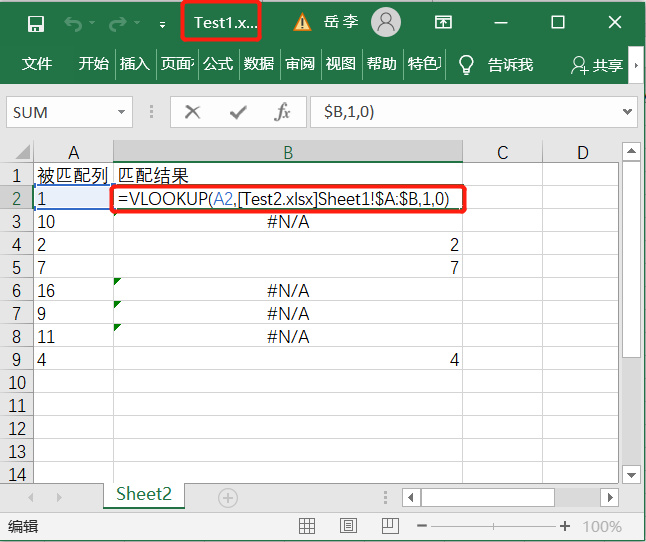This screenshot has height=542, width=646.
Task: Click vertical scrollbar down arrow
Action: [x=631, y=475]
